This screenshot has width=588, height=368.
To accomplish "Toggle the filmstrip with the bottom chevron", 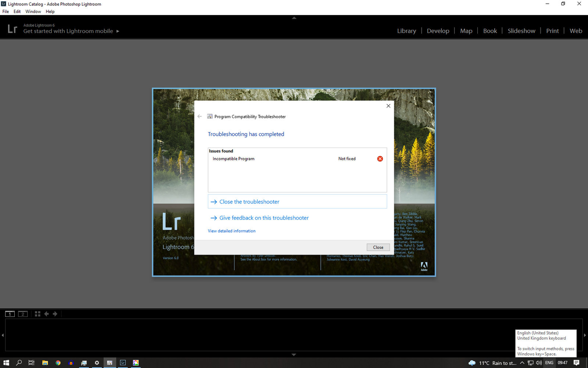I will [x=294, y=354].
